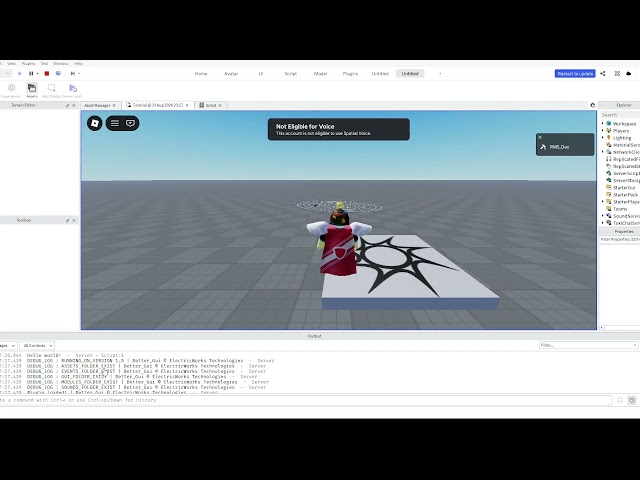Toggle the Assets manager icon
640x480 pixels.
point(32,88)
